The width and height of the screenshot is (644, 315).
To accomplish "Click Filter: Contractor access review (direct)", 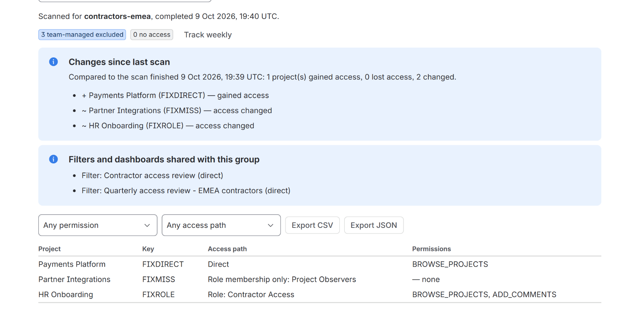I will pyautogui.click(x=152, y=175).
